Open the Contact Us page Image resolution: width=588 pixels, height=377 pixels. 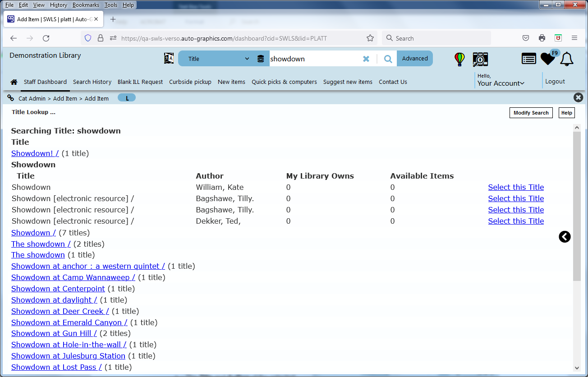pyautogui.click(x=393, y=82)
